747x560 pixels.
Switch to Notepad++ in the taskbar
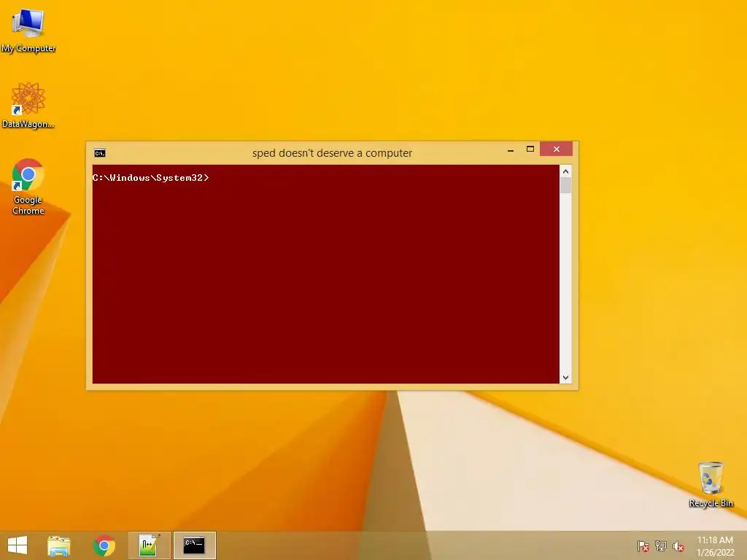(x=149, y=545)
